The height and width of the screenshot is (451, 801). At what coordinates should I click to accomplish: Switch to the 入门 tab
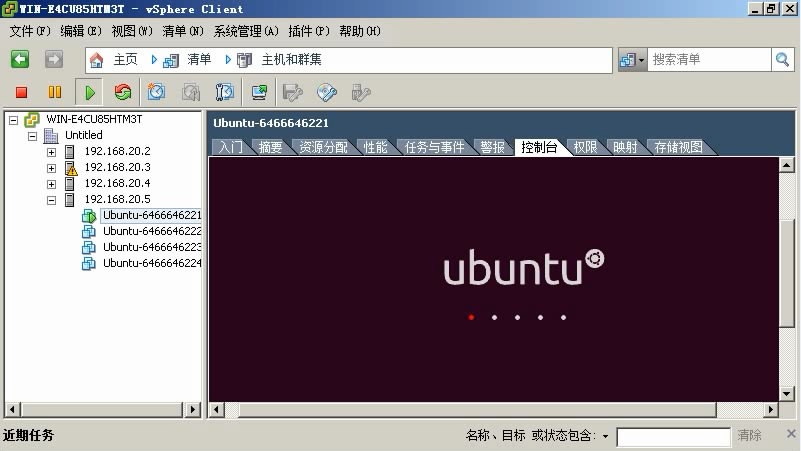231,147
